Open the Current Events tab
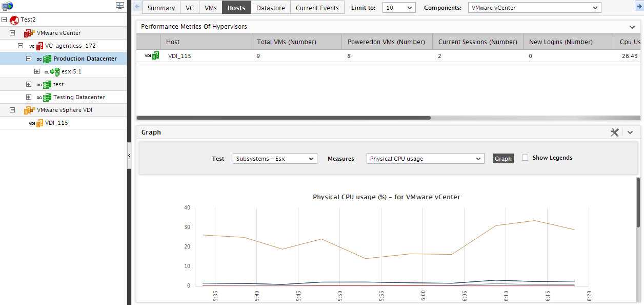The height and width of the screenshot is (305, 644). tap(317, 8)
